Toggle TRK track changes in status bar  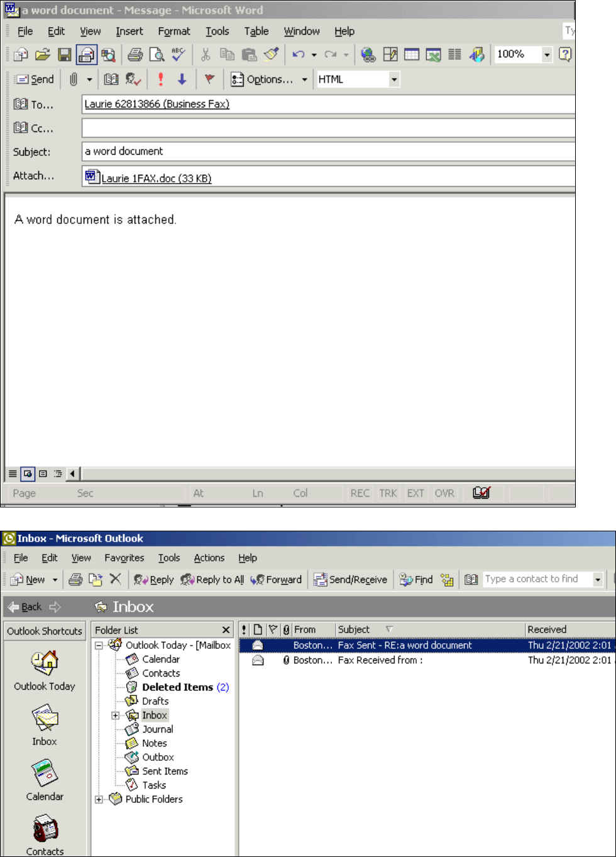pyautogui.click(x=388, y=494)
